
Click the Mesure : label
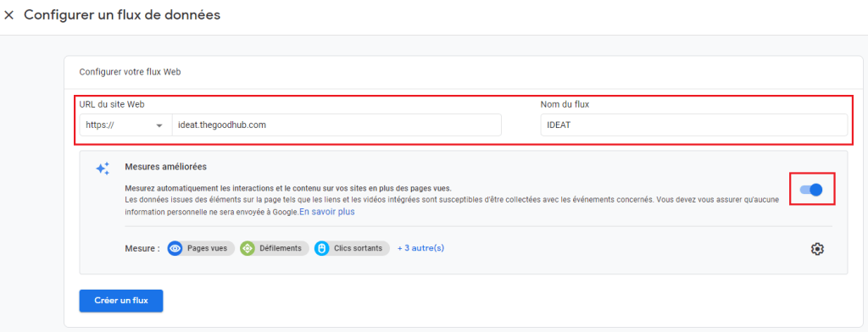(x=142, y=248)
